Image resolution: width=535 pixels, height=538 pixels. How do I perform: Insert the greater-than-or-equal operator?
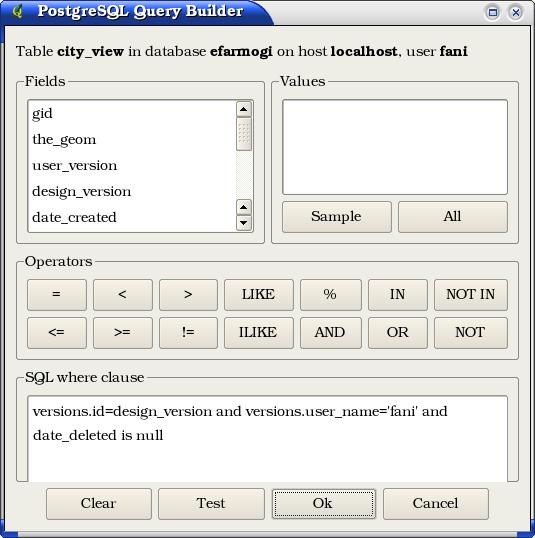click(123, 333)
